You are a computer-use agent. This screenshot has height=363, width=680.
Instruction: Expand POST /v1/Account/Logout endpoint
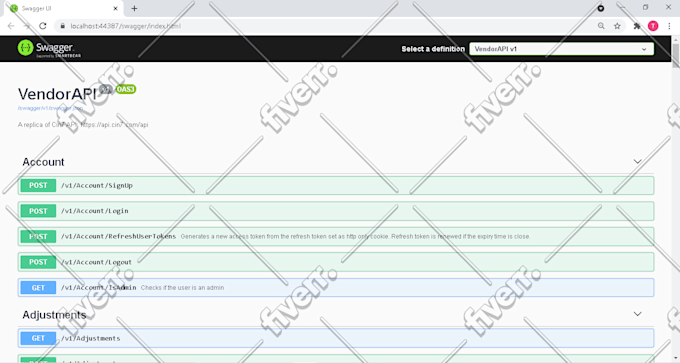pos(336,262)
